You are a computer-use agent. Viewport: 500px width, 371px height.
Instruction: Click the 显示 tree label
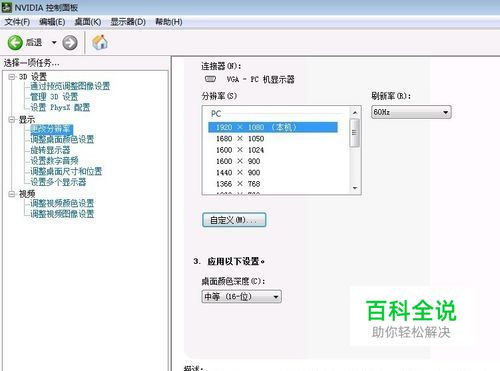click(27, 120)
